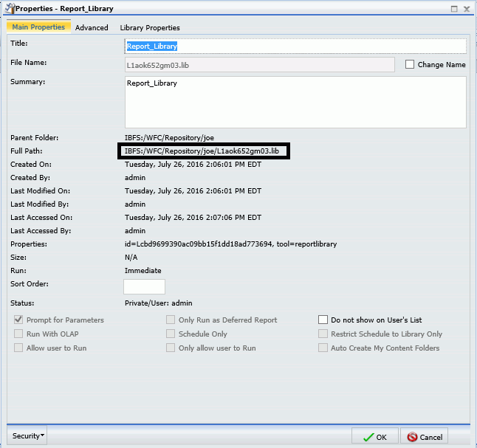The image size is (477, 448).
Task: Click the Status value Private/User: admin
Action: coord(159,303)
